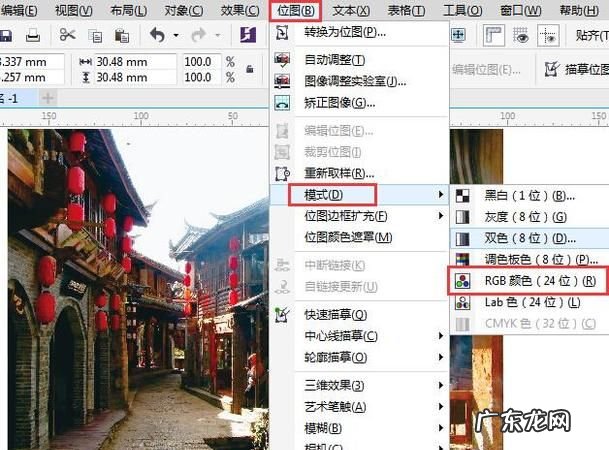Viewport: 609px width, 450px height.
Task: Click the RGB color circles icon
Action: point(463,281)
